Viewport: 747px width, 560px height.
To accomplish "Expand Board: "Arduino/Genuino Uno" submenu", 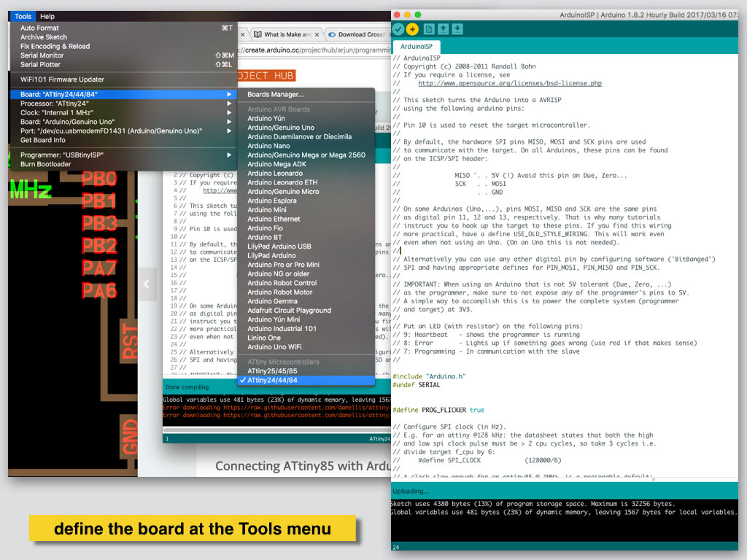I will tap(123, 122).
